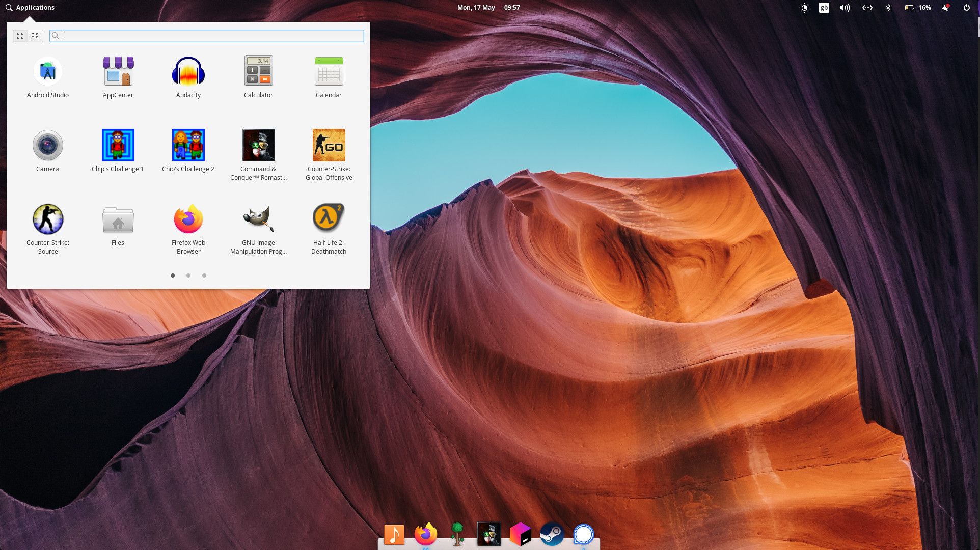
Task: Open the gb keyboard layout indicator
Action: (824, 8)
